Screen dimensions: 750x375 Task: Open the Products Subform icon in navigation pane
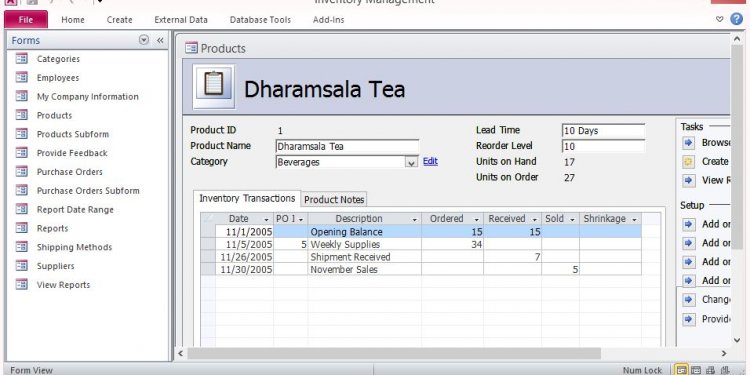(22, 134)
